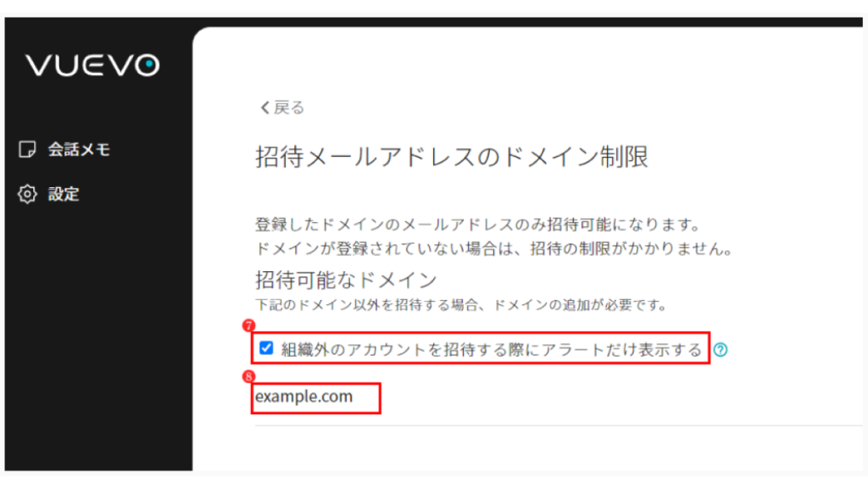Click the 設定 gear icon

[27, 194]
